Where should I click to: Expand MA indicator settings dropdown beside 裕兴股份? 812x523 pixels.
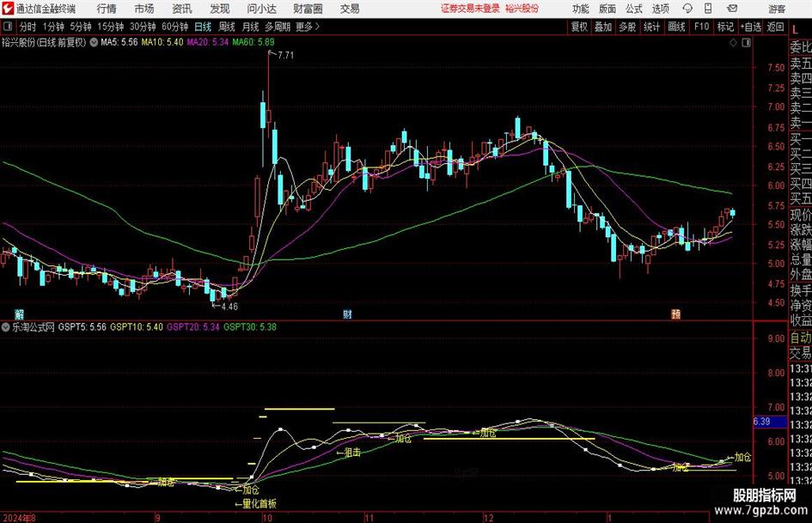coord(94,42)
